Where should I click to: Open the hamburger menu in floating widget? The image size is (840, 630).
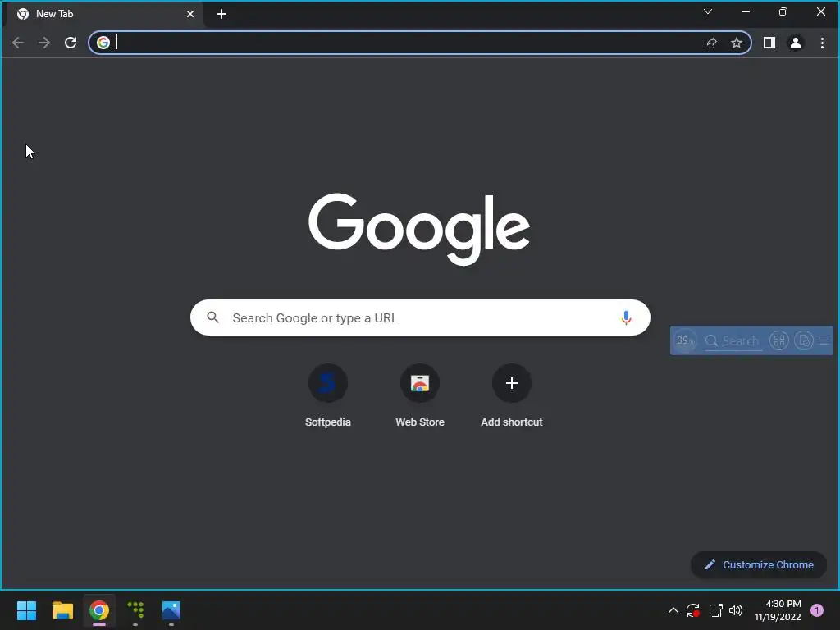(x=824, y=340)
